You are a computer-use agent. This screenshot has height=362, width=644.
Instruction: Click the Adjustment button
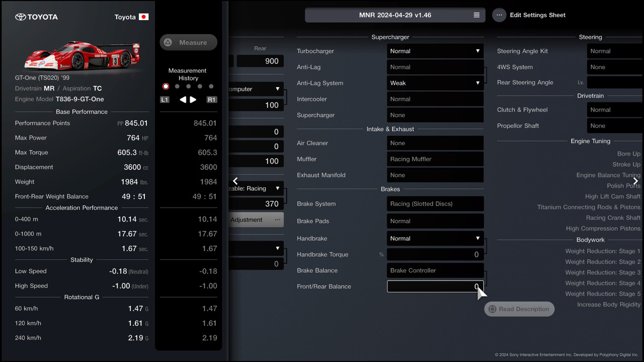pos(257,220)
